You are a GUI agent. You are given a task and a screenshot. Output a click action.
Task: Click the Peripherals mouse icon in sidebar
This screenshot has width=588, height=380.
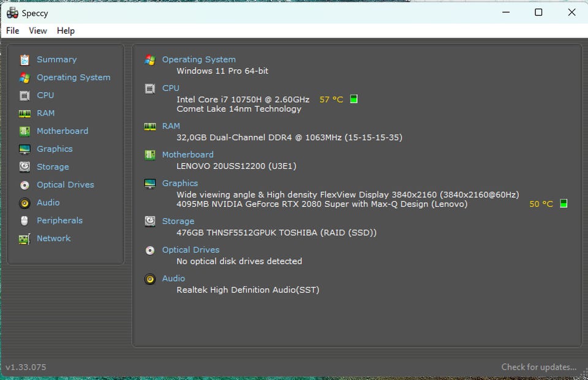pos(24,221)
